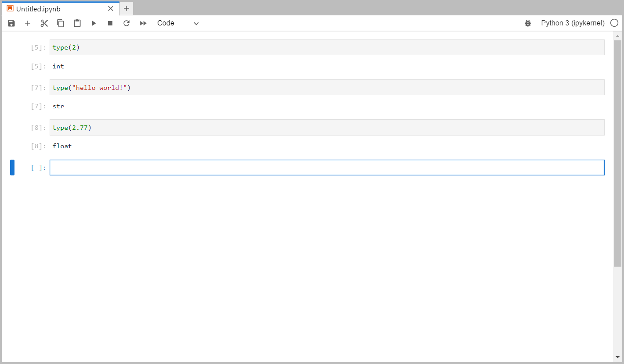This screenshot has height=364, width=624.
Task: Click the empty [ ]: cell prompt
Action: pos(38,168)
